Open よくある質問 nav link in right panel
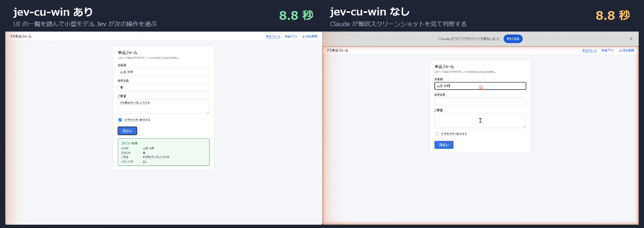Image resolution: width=644 pixels, height=228 pixels. coord(626,50)
